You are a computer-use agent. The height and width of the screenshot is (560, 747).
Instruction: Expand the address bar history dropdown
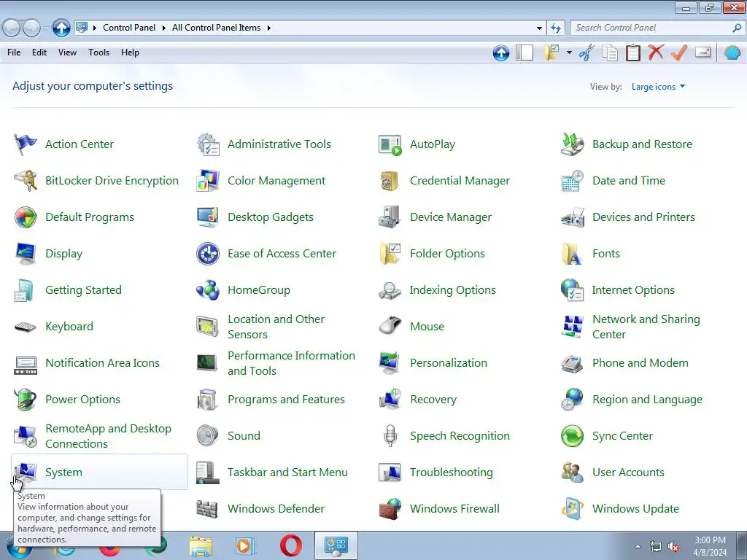pos(539,28)
